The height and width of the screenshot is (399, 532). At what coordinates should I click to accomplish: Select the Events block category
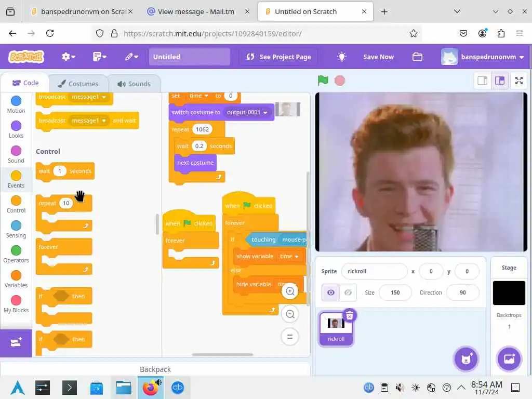click(16, 179)
